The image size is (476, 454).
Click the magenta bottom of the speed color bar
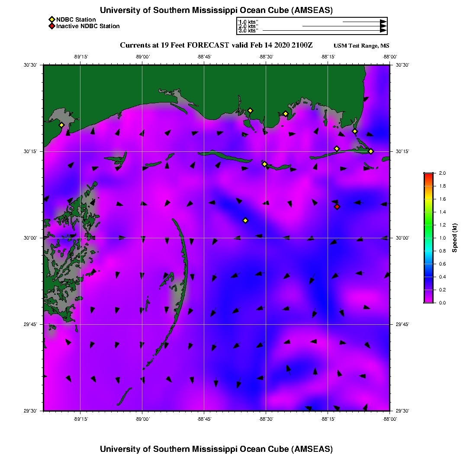click(x=428, y=301)
